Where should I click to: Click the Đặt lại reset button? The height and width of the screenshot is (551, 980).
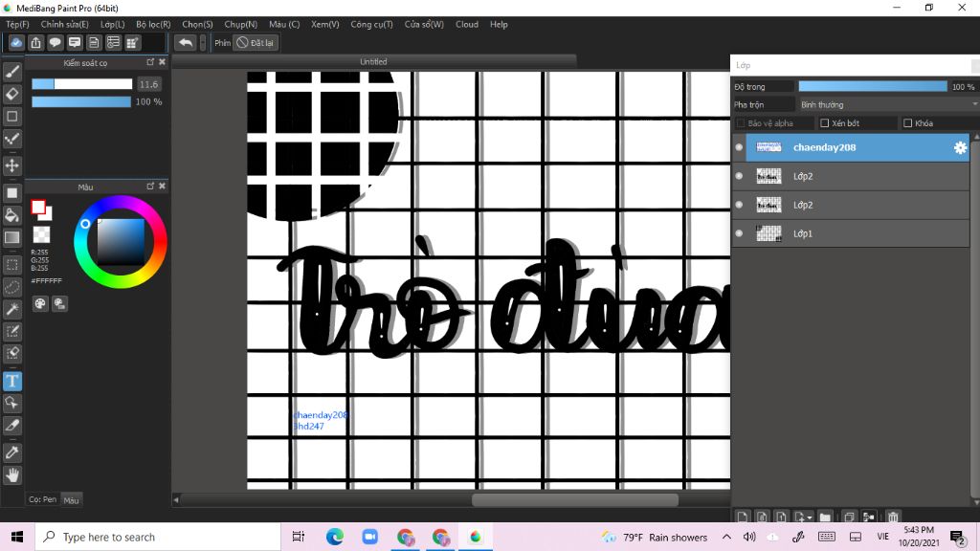pyautogui.click(x=255, y=42)
